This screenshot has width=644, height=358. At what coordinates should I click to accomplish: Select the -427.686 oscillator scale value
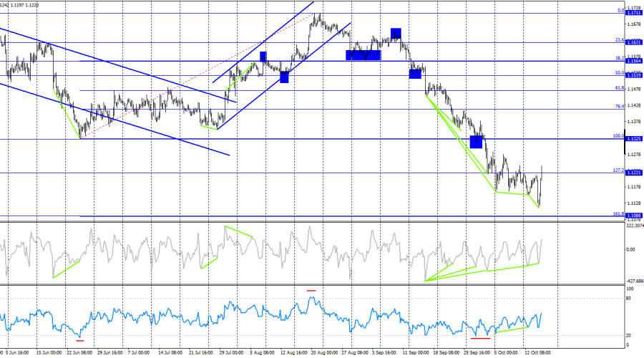[x=635, y=281]
